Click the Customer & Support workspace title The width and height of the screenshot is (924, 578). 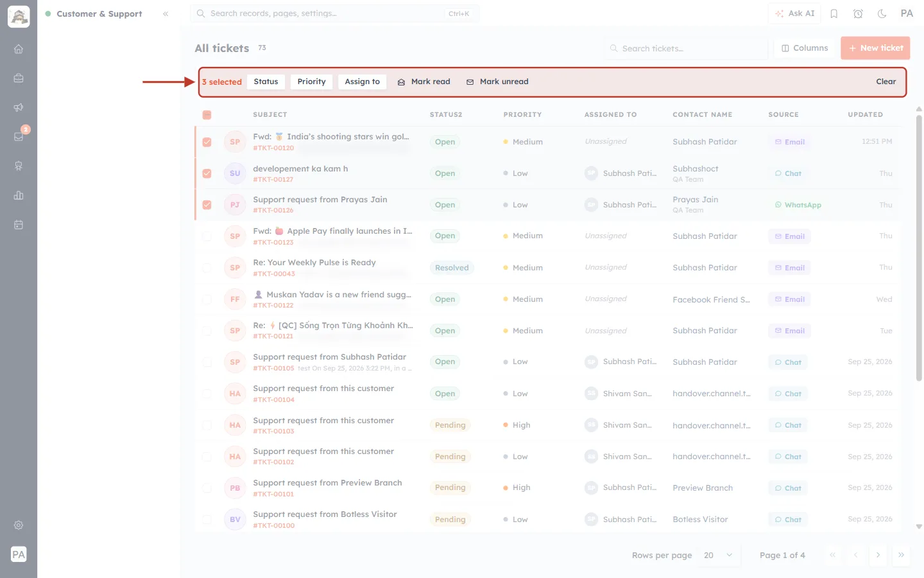click(99, 13)
